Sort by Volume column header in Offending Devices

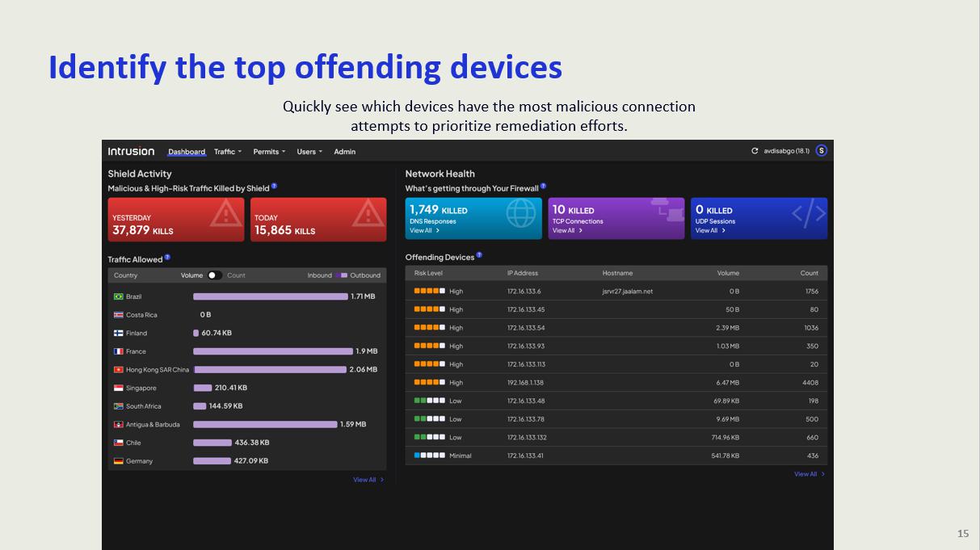pyautogui.click(x=728, y=273)
